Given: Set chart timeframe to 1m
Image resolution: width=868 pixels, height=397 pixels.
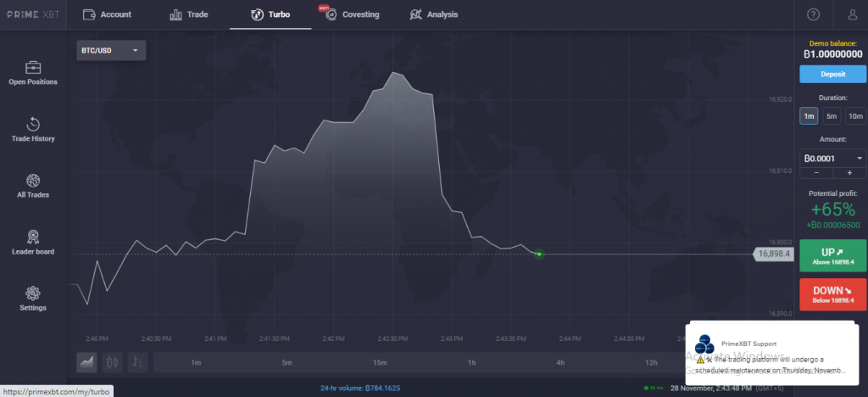Looking at the screenshot, I should (196, 363).
